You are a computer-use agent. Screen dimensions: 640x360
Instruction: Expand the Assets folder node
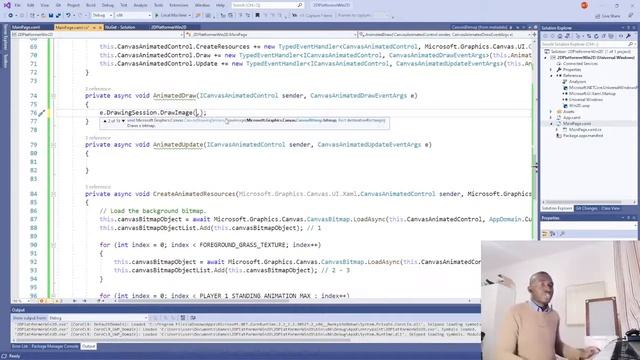pos(551,111)
